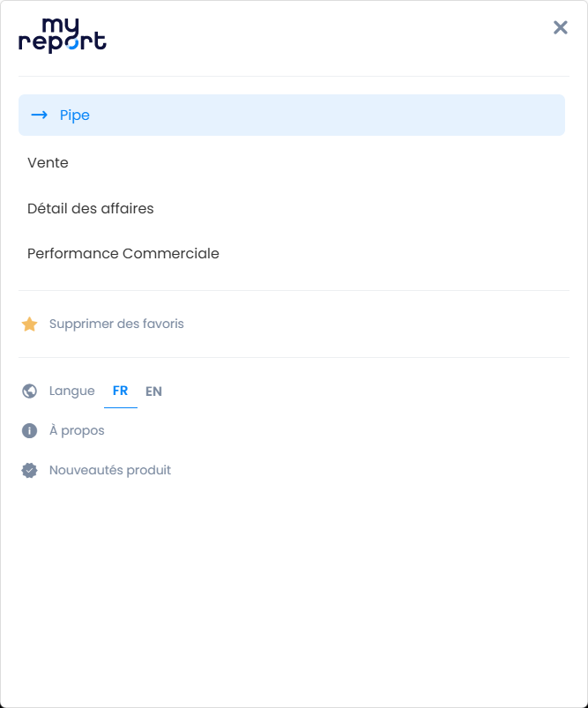Click the globe icon next to Langue
This screenshot has height=708, width=588.
pyautogui.click(x=30, y=391)
